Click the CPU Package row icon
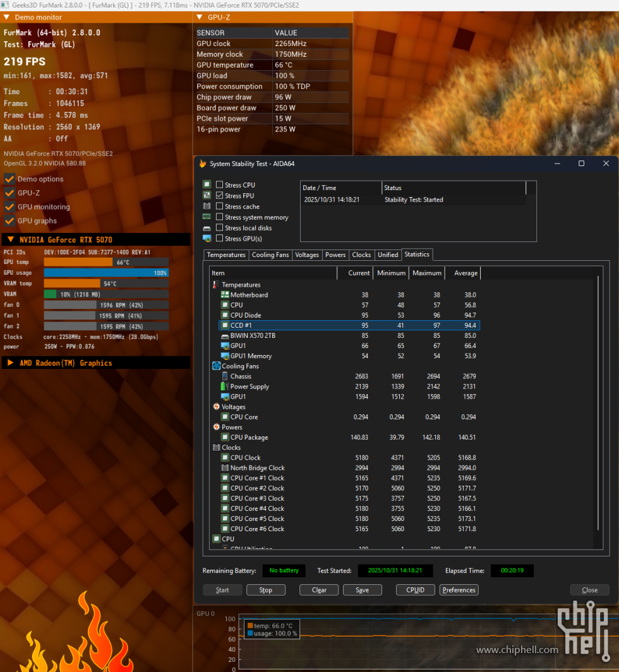 225,437
